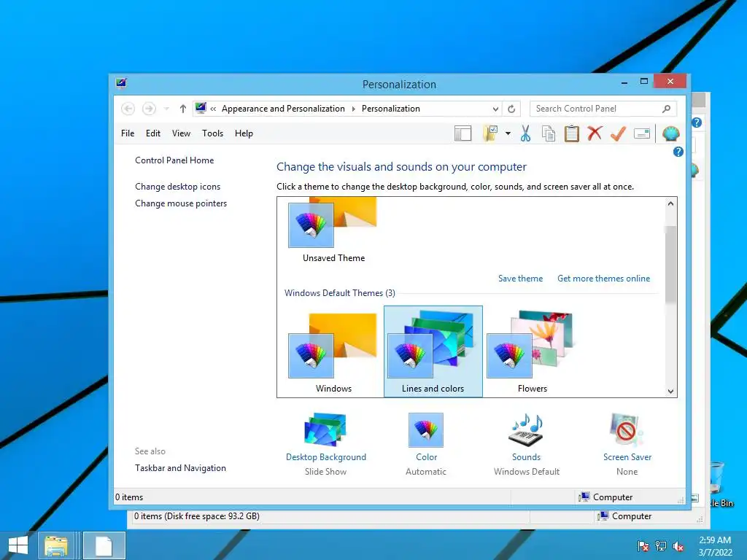Open the View menu

pyautogui.click(x=181, y=133)
